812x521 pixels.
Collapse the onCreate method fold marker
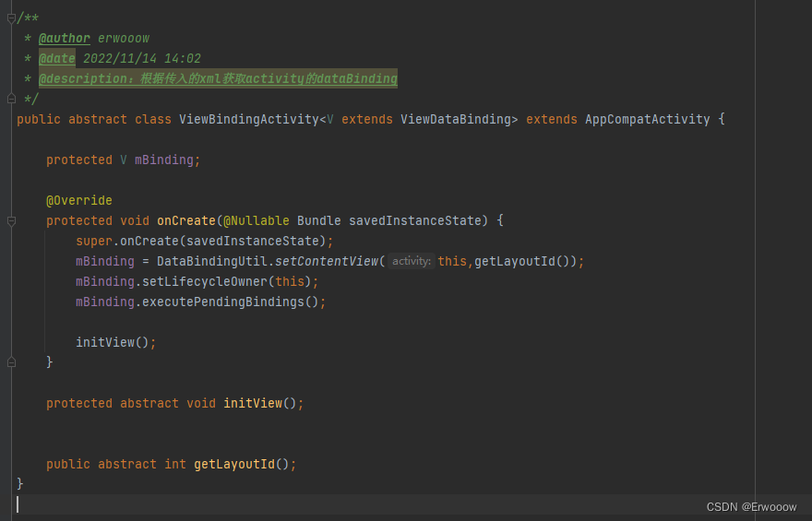pos(11,221)
